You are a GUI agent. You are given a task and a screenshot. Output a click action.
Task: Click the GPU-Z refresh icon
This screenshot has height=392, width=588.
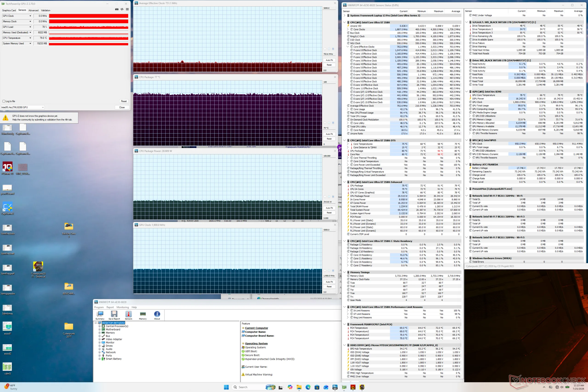(122, 9)
